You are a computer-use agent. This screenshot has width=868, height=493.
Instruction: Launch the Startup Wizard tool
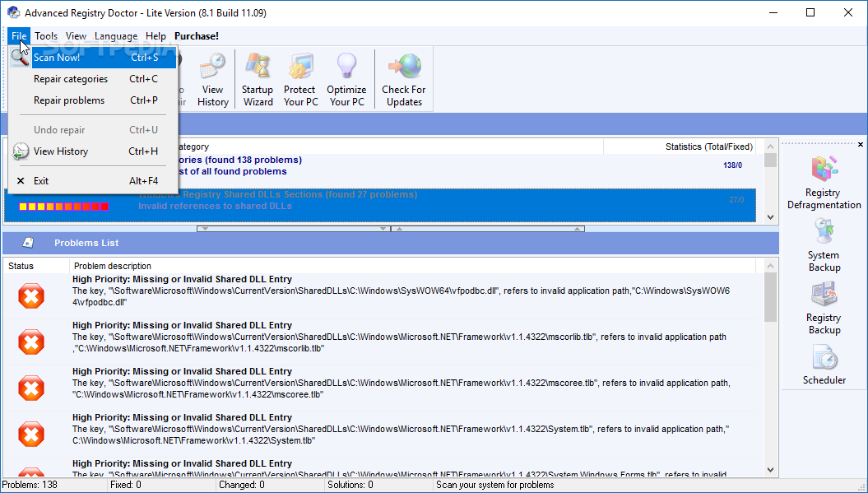(x=258, y=79)
